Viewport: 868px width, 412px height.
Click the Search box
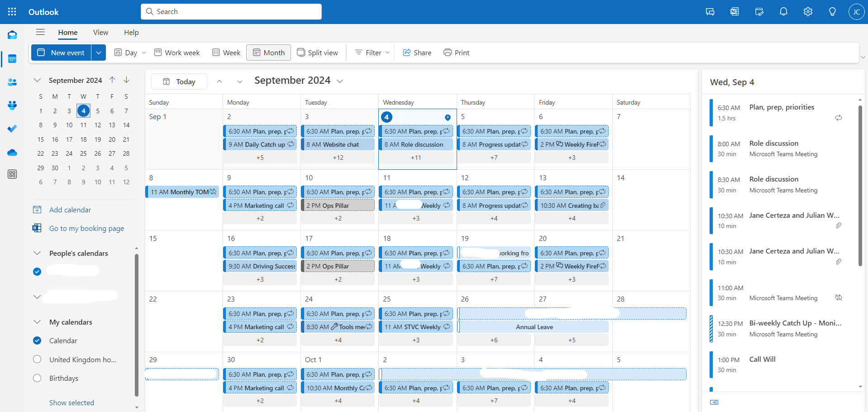[x=231, y=12]
